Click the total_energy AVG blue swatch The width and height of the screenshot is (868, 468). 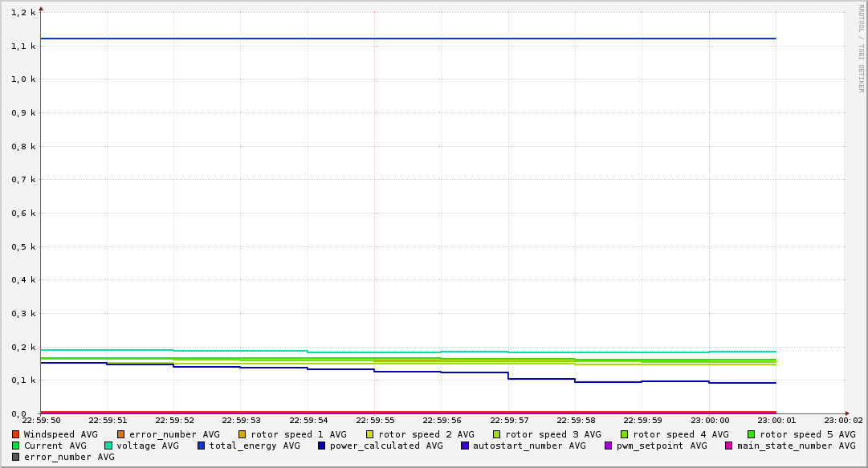[202, 446]
